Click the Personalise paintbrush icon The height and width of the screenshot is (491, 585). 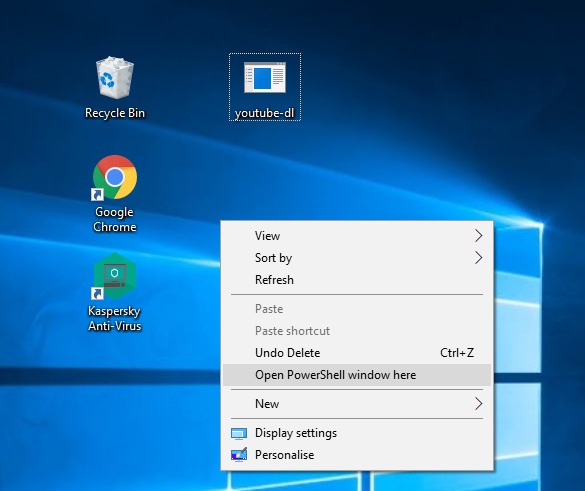tap(239, 455)
